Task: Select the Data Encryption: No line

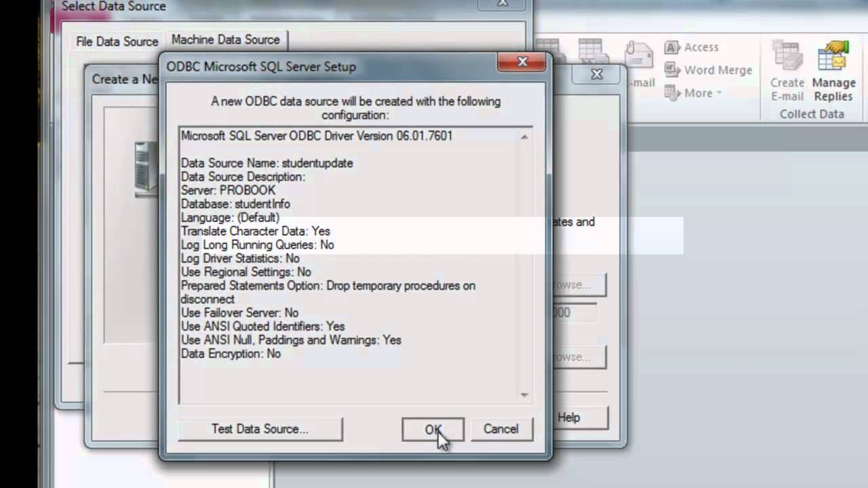Action: coord(231,354)
